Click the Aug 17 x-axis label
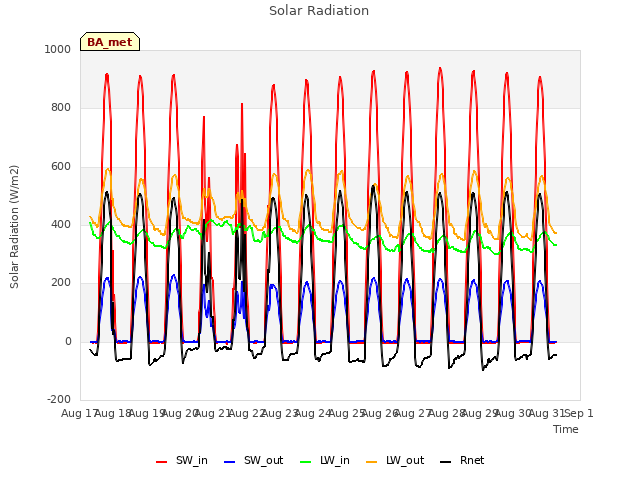Screen dimensions: 640x480 (78, 413)
